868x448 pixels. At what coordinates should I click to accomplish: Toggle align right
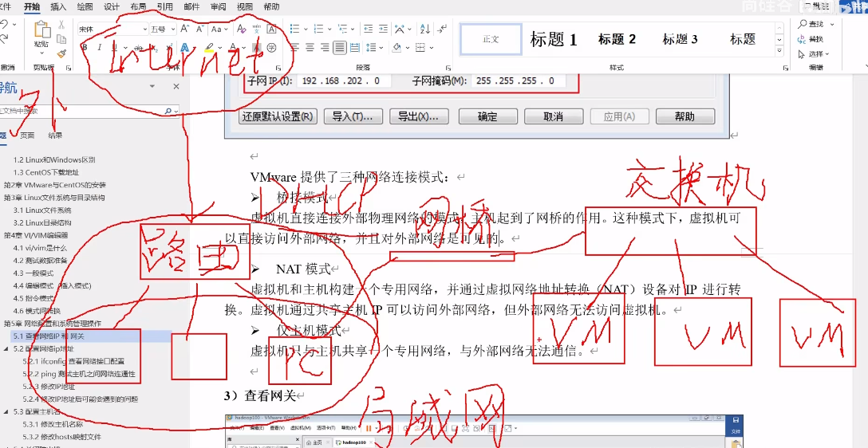point(325,48)
